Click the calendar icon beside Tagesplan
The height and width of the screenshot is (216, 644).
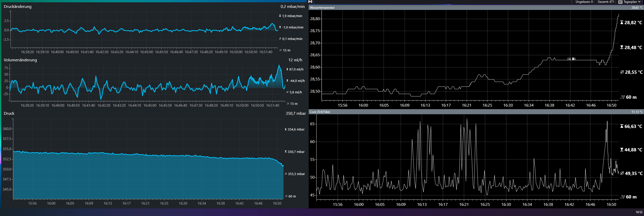pyautogui.click(x=620, y=2)
